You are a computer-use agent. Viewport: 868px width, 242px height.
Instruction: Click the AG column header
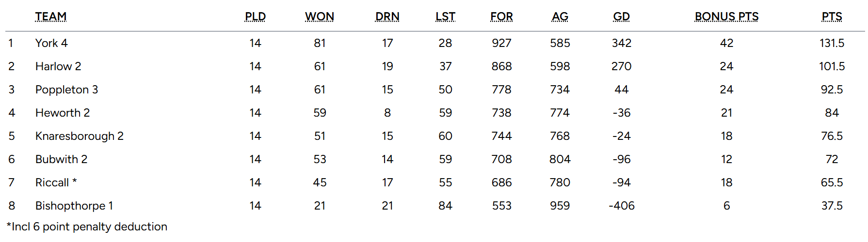pos(560,17)
